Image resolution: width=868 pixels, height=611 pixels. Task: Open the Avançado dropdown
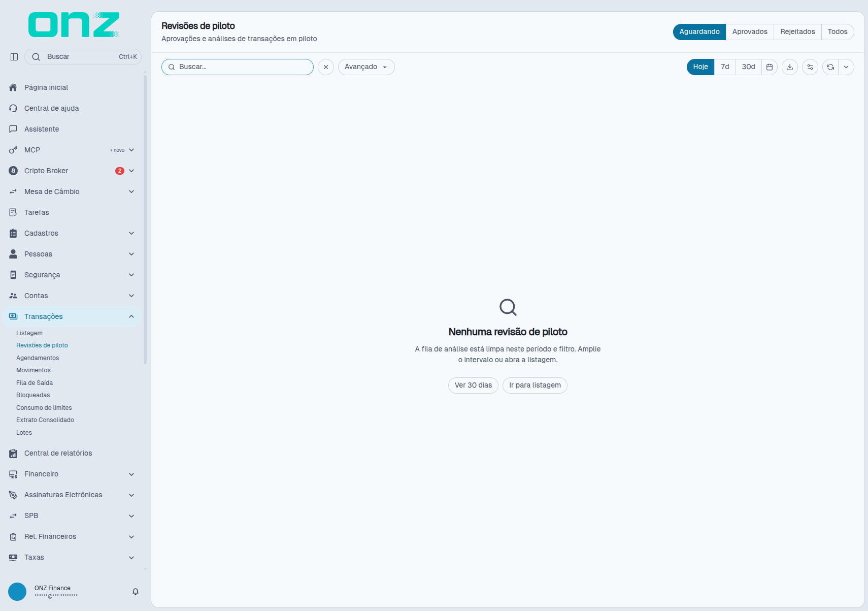pos(366,67)
